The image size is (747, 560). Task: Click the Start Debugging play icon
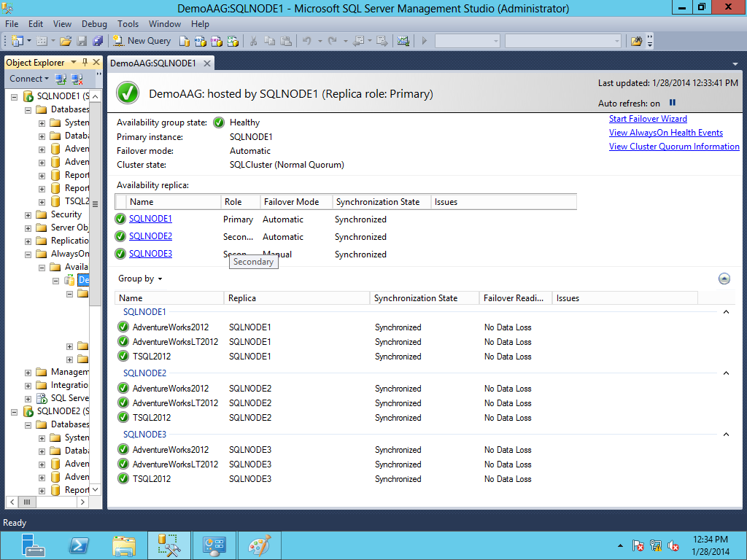pyautogui.click(x=424, y=41)
